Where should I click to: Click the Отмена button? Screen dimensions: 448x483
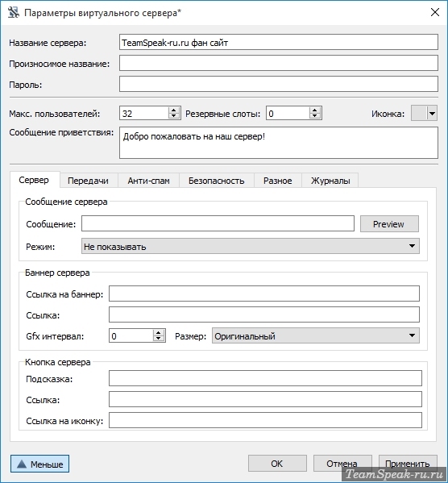coord(342,464)
